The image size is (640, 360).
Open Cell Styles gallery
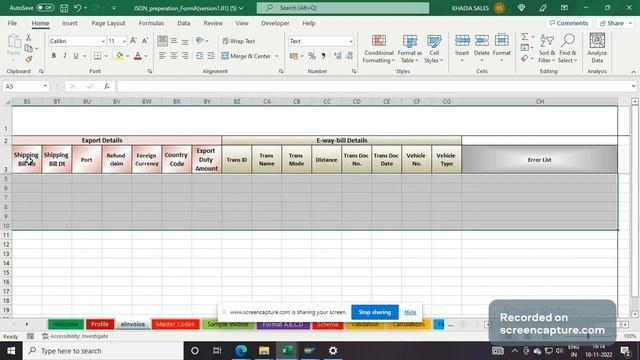434,49
